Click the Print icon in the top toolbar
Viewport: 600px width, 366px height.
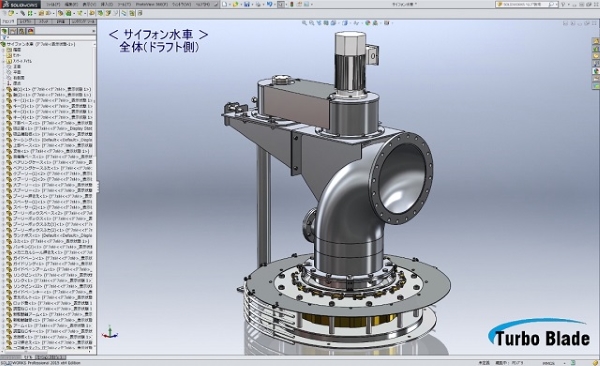(x=259, y=4)
